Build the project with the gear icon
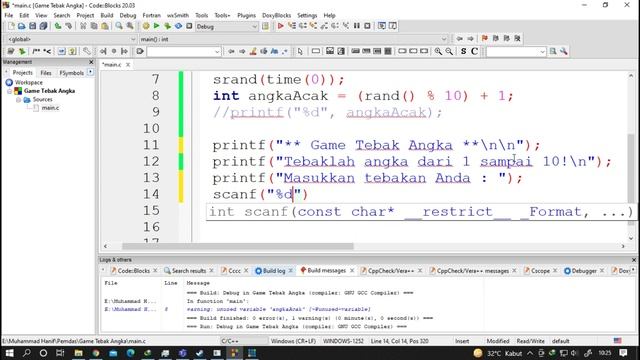Viewport: 640px width, 360px height. (146, 26)
